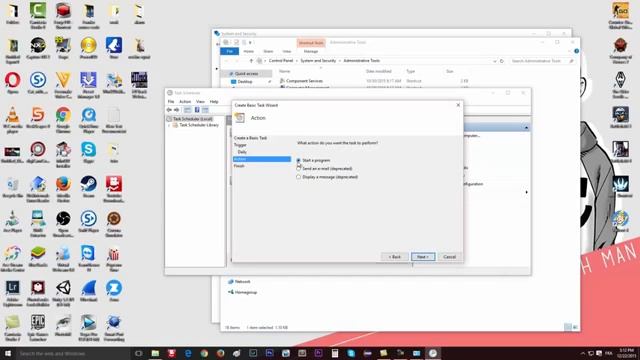Click the Explorer up-arrow navigation button

pyautogui.click(x=251, y=61)
